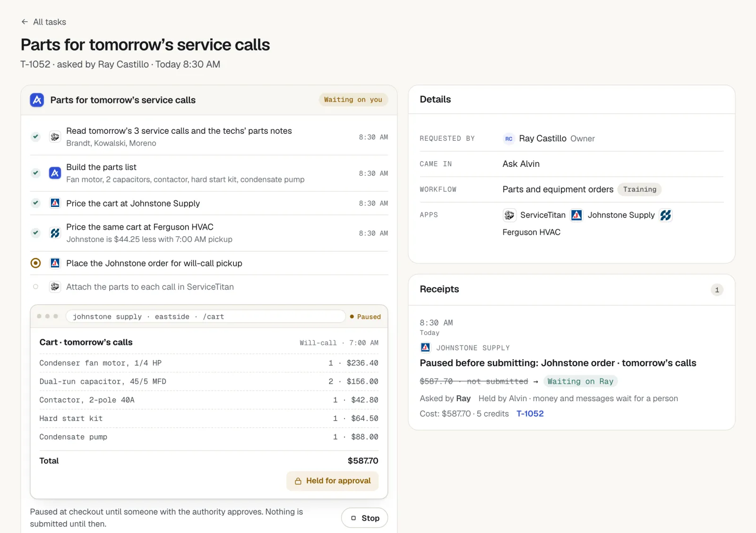Select the Condenser fan motor, 1/4 HP row

209,363
